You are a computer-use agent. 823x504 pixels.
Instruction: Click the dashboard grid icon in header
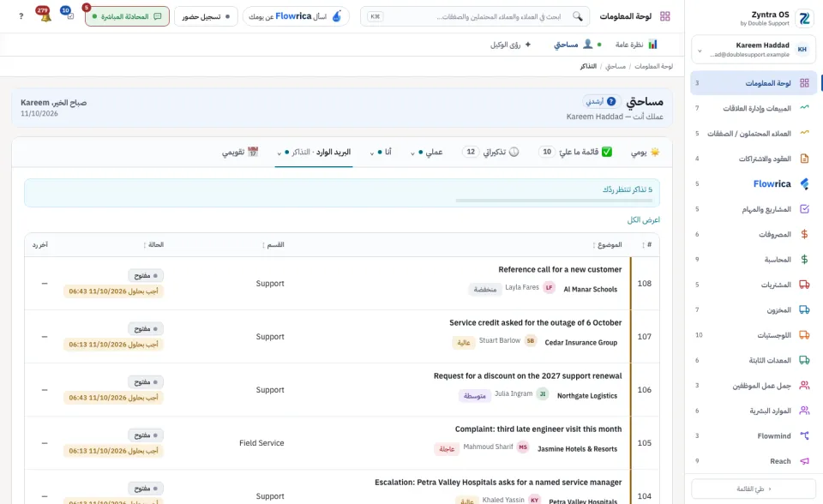point(664,16)
